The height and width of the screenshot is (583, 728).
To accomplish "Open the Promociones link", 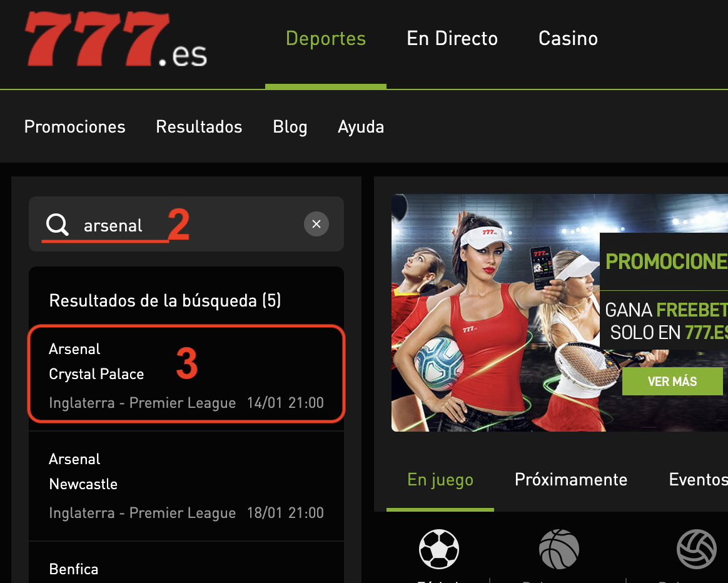I will [75, 127].
